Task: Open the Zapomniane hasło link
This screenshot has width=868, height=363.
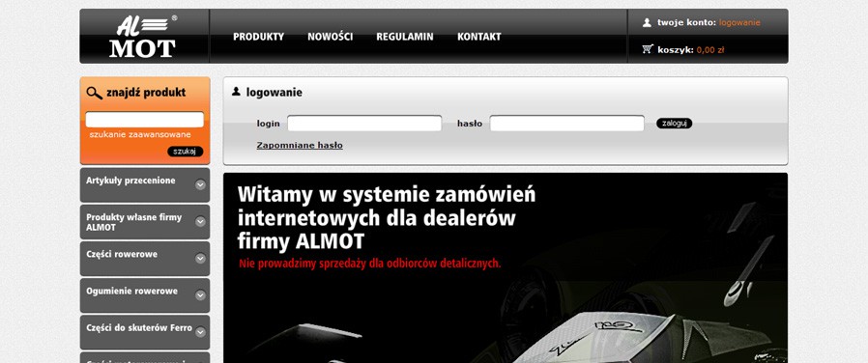Action: (x=300, y=146)
